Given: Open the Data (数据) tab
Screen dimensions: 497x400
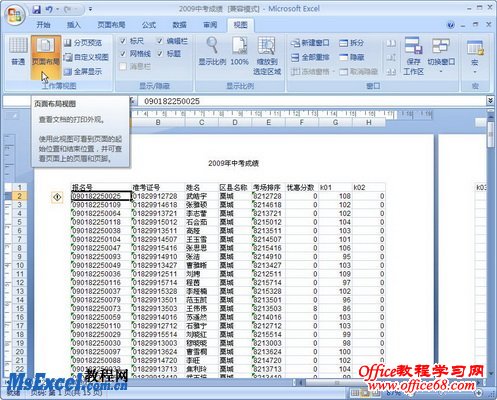Looking at the screenshot, I should pos(179,25).
